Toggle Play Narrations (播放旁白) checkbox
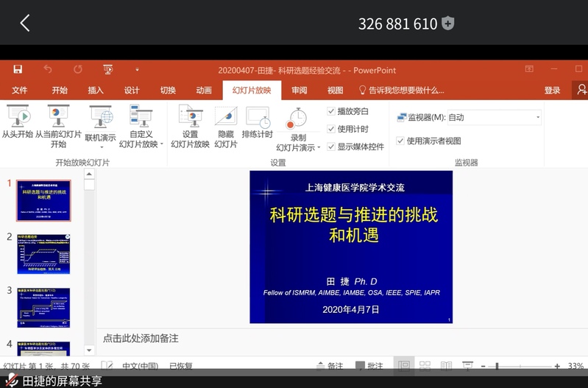 point(331,112)
